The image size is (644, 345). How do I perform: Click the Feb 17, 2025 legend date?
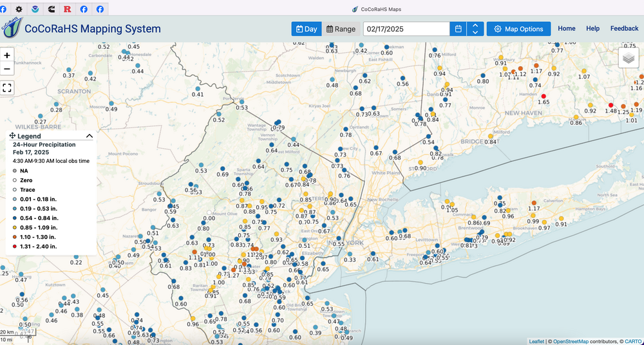[31, 152]
